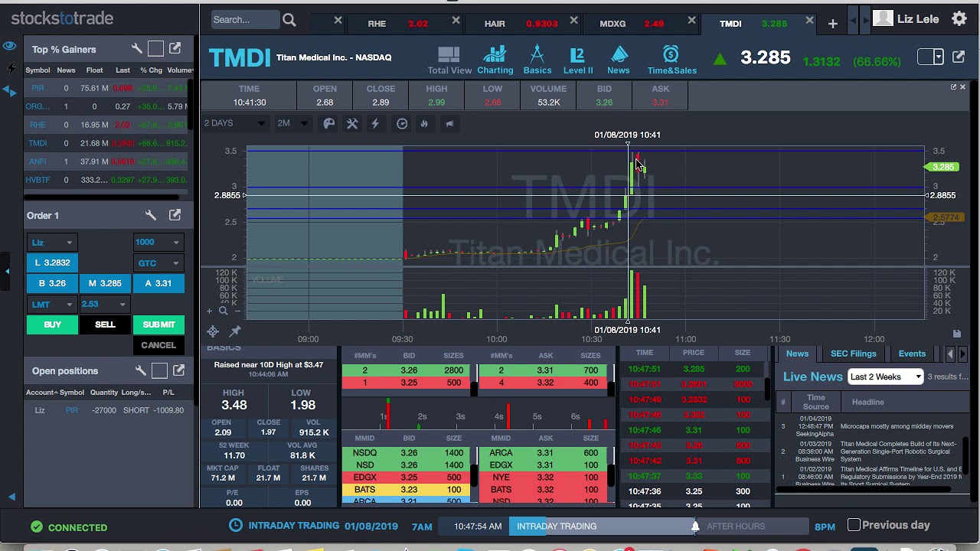Click the chart gauge/clock icon
The width and height of the screenshot is (980, 551).
pyautogui.click(x=402, y=124)
